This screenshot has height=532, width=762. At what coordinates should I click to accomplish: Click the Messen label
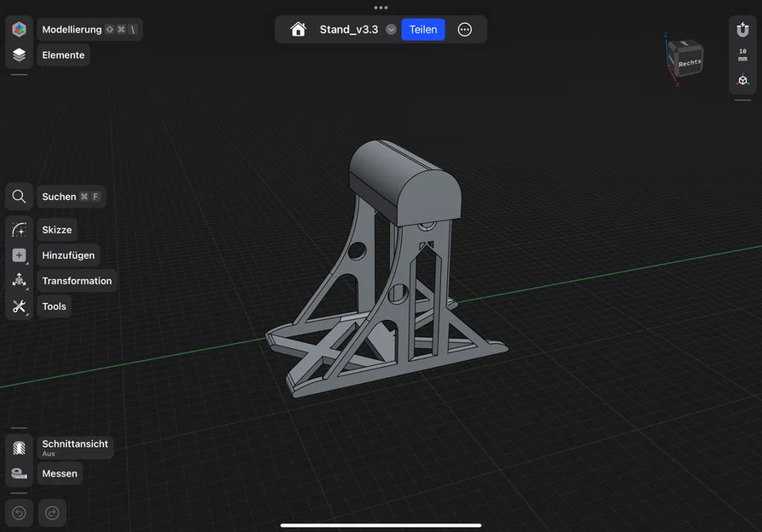[60, 473]
